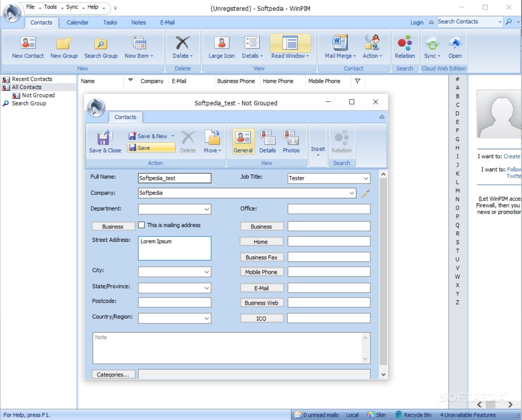
Task: Open Country/Region dropdown
Action: (x=207, y=319)
